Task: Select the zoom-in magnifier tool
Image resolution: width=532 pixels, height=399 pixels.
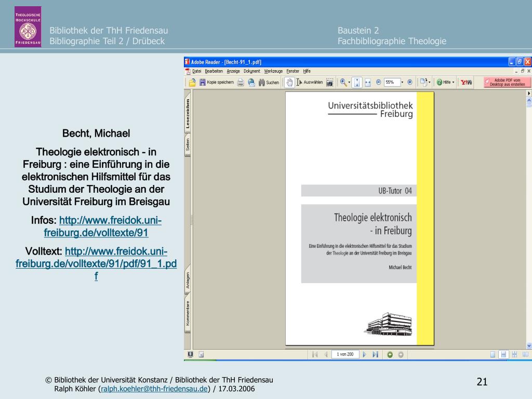Action: 343,82
